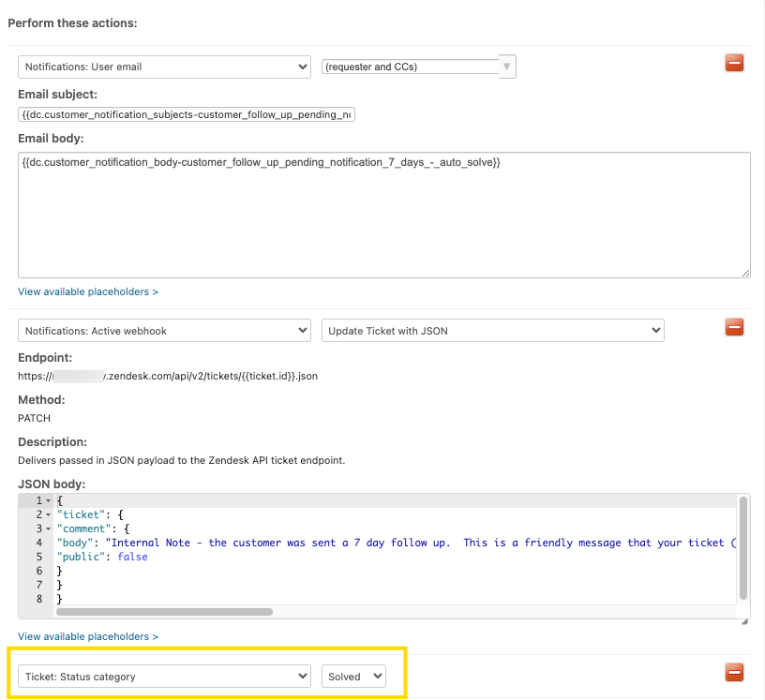The height and width of the screenshot is (700, 765).
Task: Open the Notifications: Active webhook dropdown
Action: click(164, 330)
